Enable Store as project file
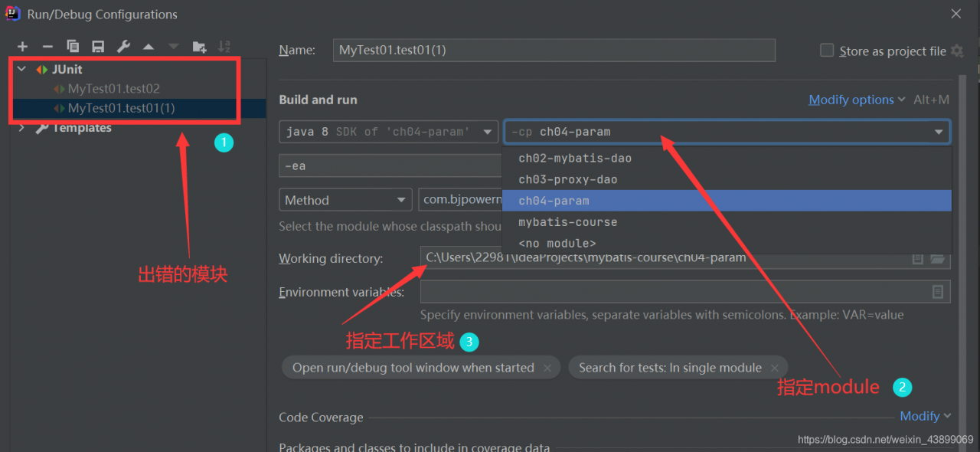980x452 pixels. (827, 51)
